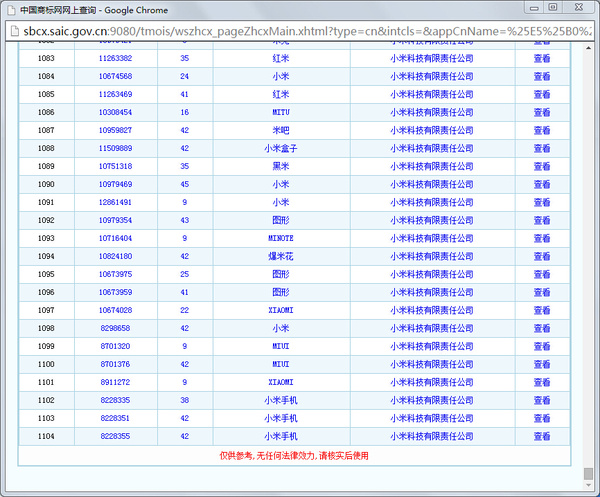Open registration number 10751318
This screenshot has width=600, height=497.
point(116,166)
